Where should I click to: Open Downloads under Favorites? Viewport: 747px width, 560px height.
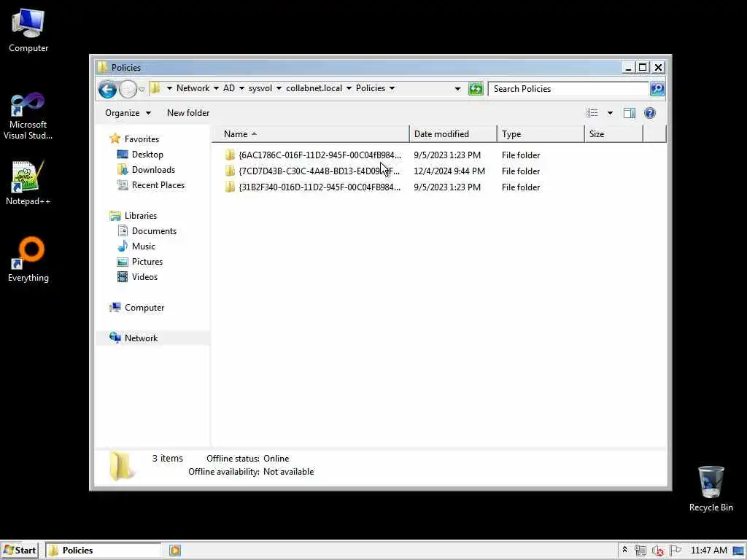[x=153, y=169]
